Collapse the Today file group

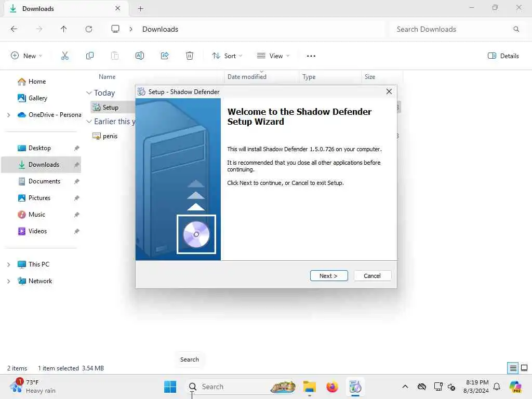(89, 92)
